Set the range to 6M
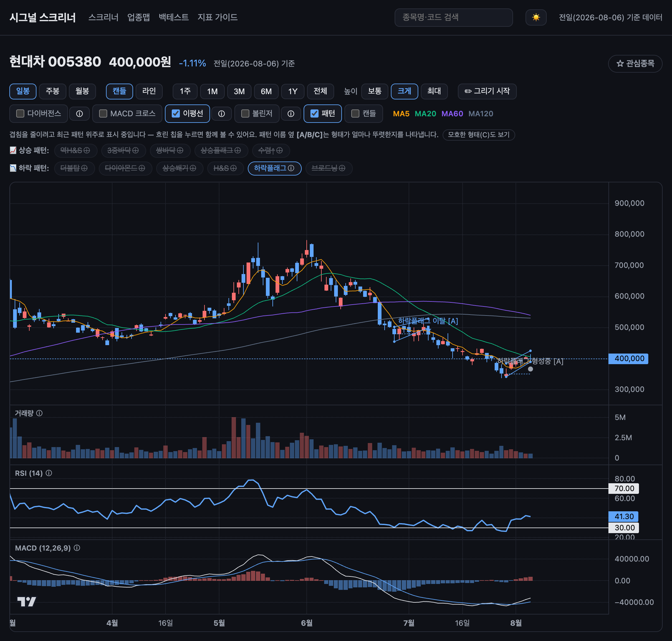 click(x=266, y=91)
